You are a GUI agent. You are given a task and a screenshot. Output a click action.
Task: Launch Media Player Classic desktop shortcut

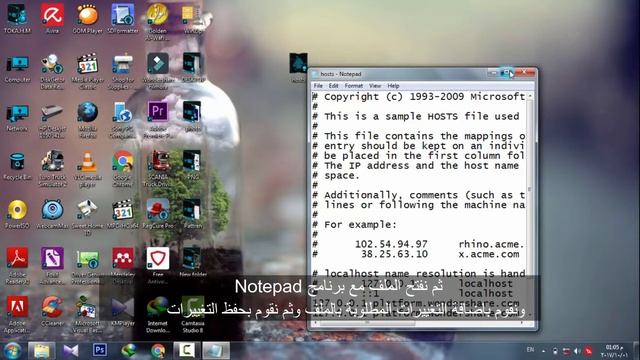tap(87, 71)
